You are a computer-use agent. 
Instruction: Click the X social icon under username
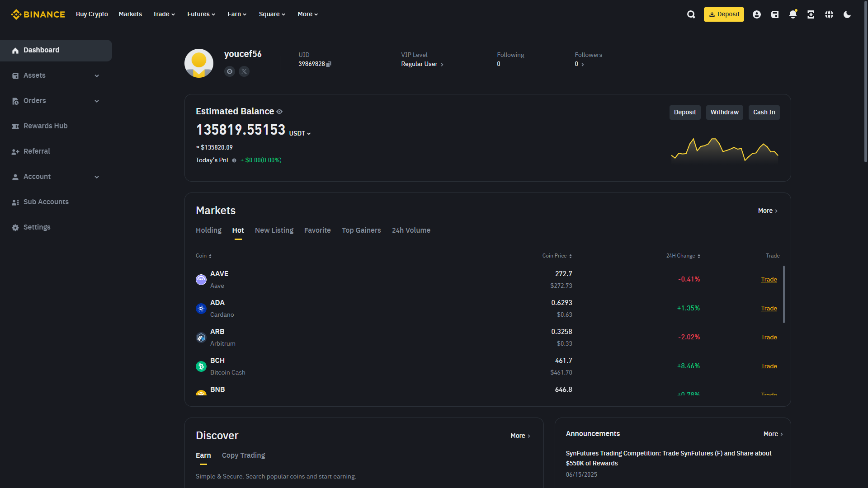244,71
